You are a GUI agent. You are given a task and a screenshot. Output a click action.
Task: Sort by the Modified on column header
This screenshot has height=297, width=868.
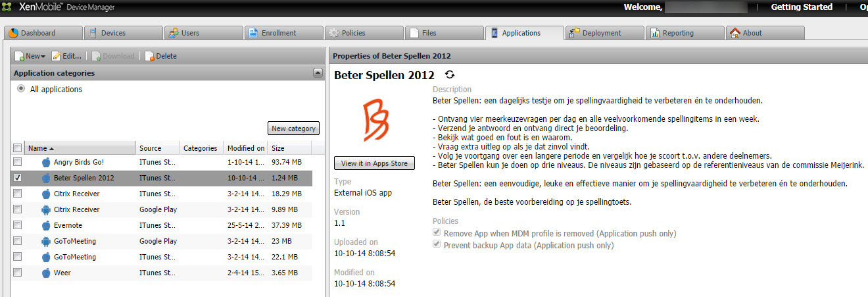(x=245, y=148)
